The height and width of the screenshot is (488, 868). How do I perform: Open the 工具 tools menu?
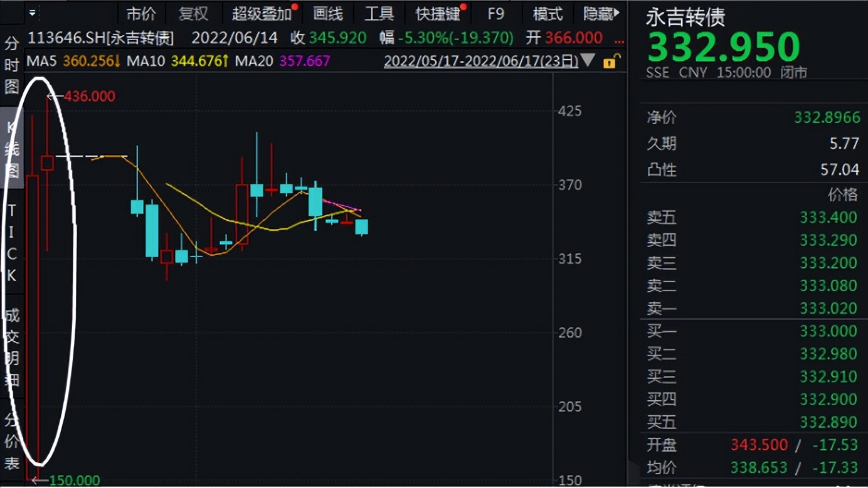(379, 13)
